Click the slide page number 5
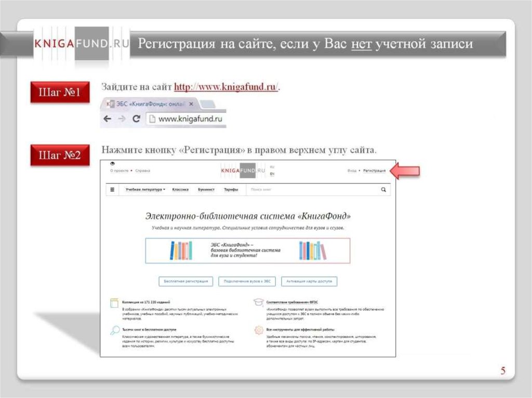Screen dimensions: 532x398 [503, 370]
